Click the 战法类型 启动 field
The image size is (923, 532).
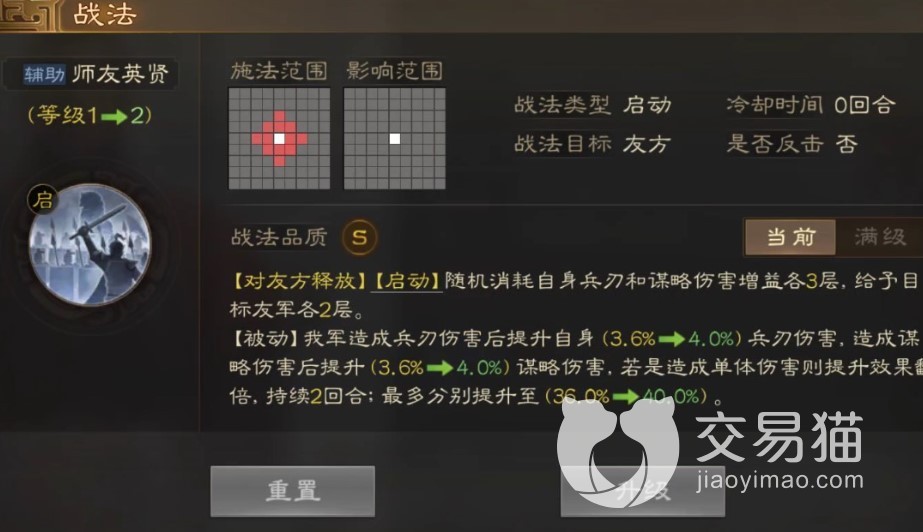593,105
